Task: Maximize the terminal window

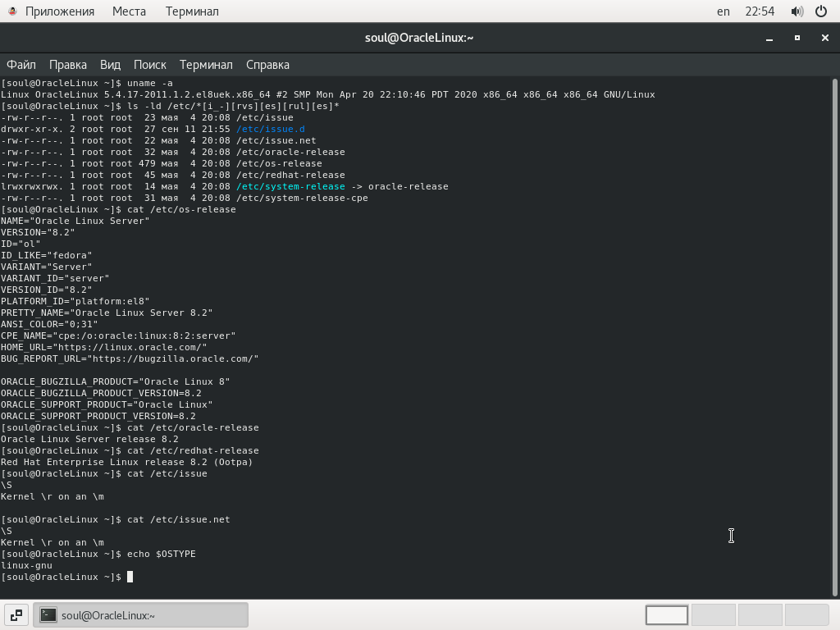Action: [x=797, y=38]
